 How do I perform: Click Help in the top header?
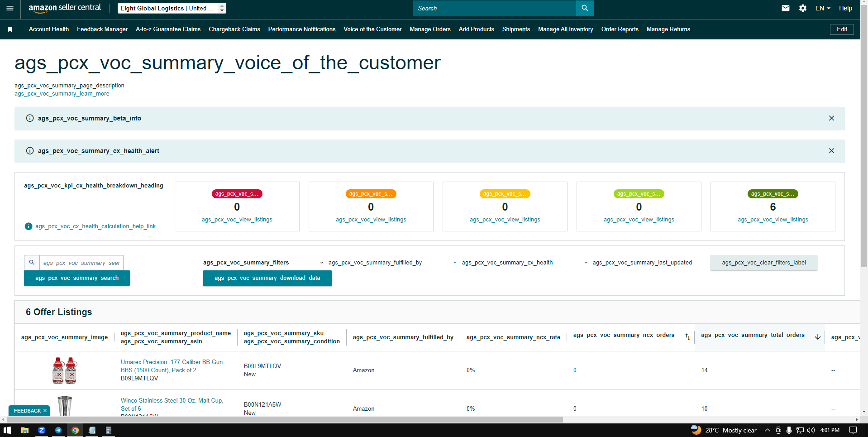click(x=845, y=8)
